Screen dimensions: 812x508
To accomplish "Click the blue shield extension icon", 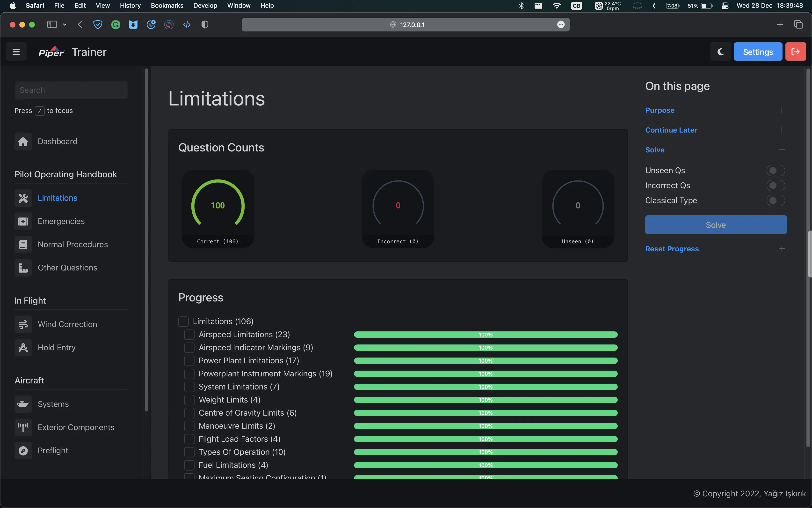I will pyautogui.click(x=98, y=24).
